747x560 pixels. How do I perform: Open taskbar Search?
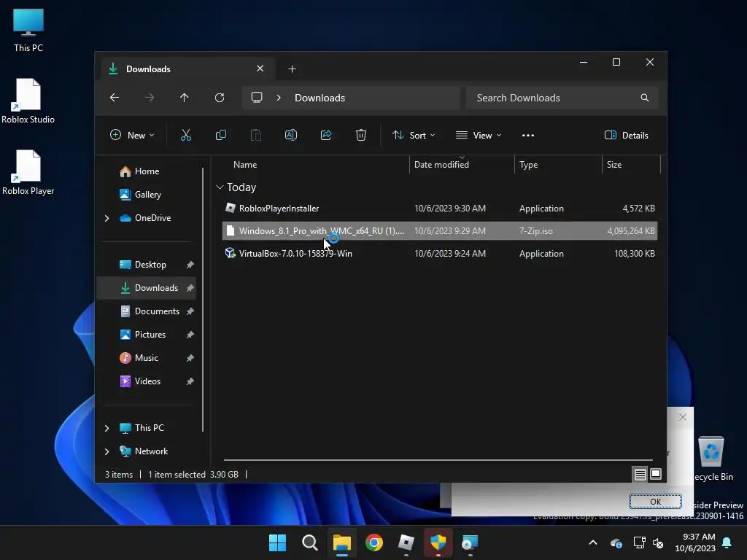tap(309, 542)
